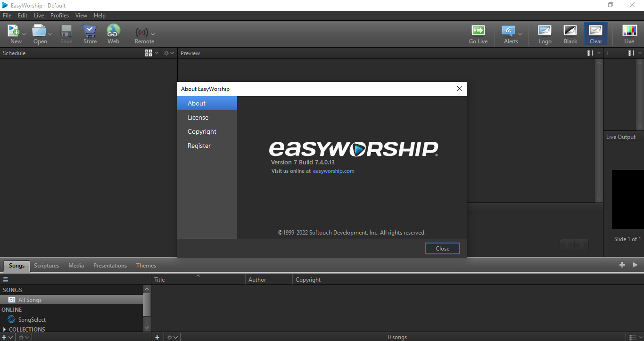Screen dimensions: 644x341
Task: Click the Preview pane layout view icon
Action: [591, 53]
